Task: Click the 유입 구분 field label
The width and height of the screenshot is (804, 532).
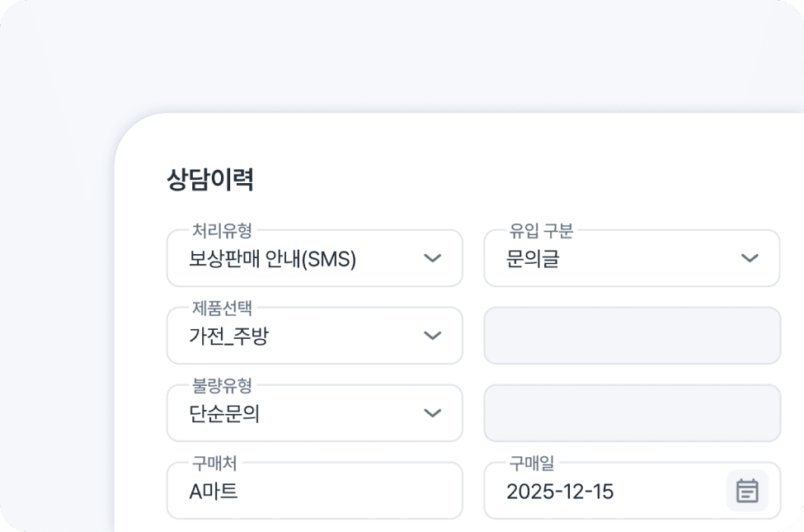Action: coord(541,231)
